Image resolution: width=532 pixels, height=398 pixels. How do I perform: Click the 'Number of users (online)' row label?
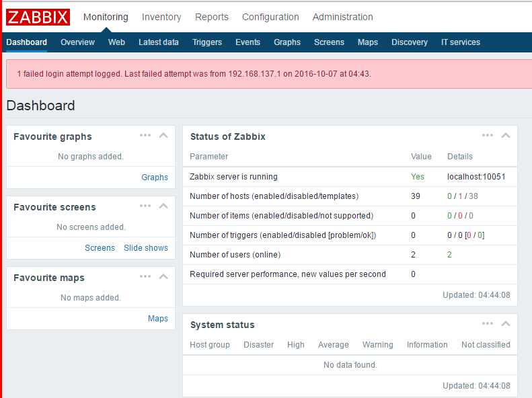(x=235, y=255)
